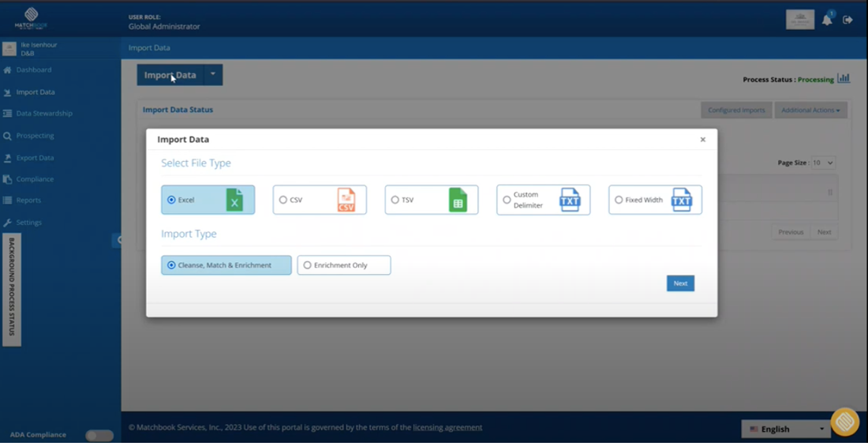Click the Global Administrator role text

point(164,27)
